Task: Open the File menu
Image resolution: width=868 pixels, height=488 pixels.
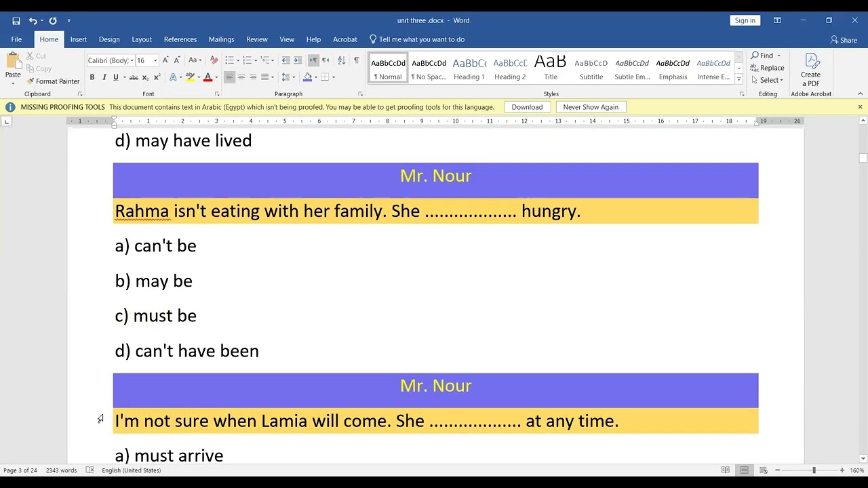Action: [16, 39]
